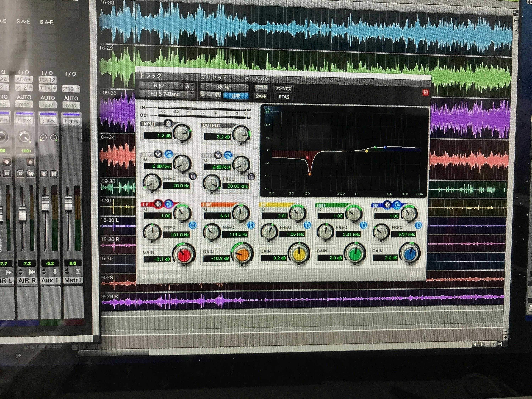This screenshot has width=532, height=399.
Task: Click the RTAS label button
Action: coord(284,97)
